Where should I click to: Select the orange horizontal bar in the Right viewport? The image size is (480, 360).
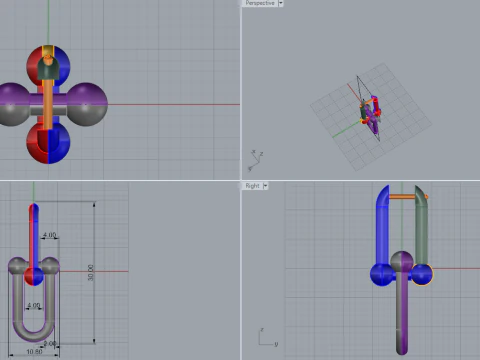click(403, 197)
